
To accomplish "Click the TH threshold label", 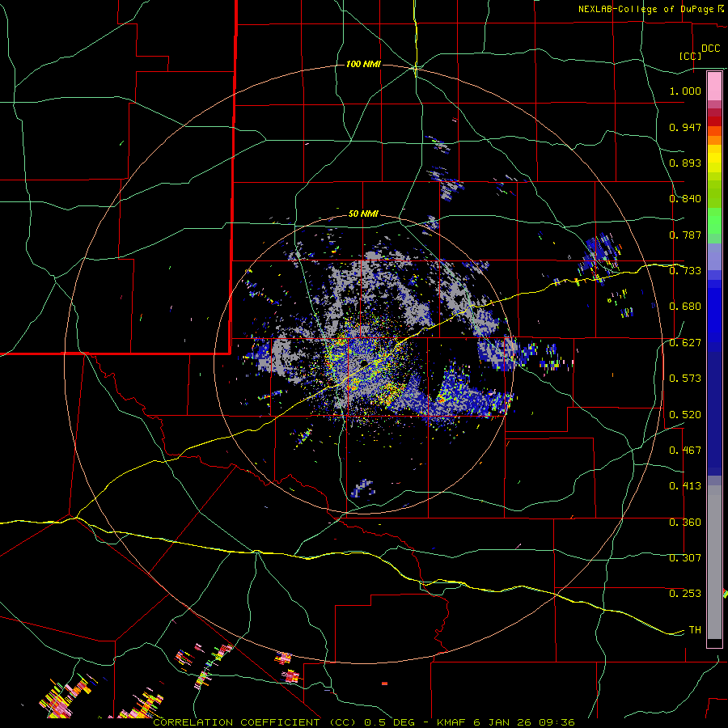I will click(695, 630).
